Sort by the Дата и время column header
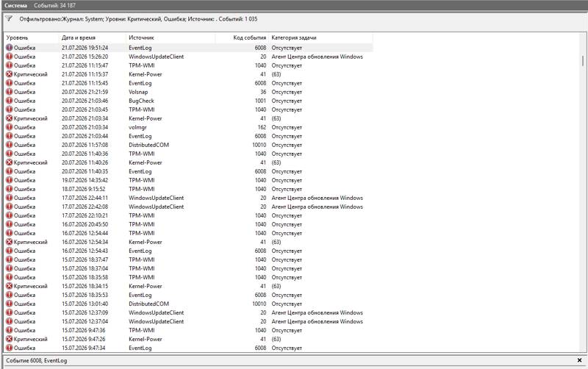 pos(93,37)
